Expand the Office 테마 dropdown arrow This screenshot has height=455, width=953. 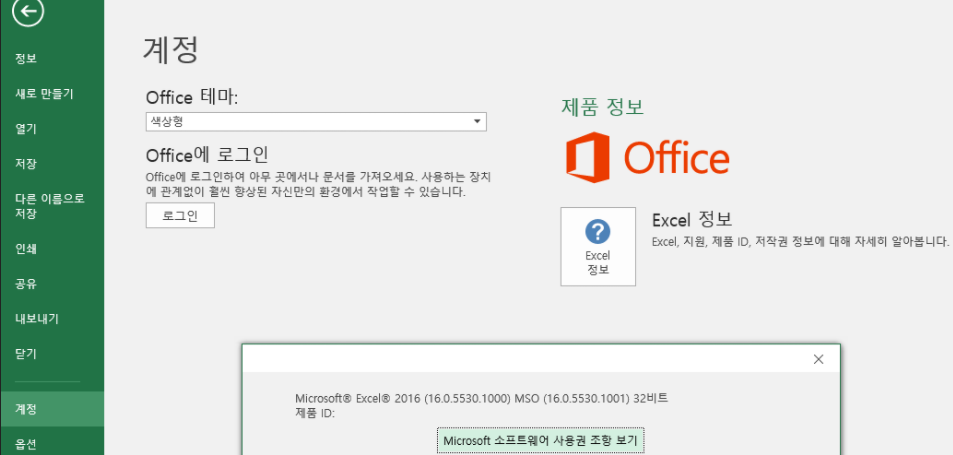click(x=477, y=121)
